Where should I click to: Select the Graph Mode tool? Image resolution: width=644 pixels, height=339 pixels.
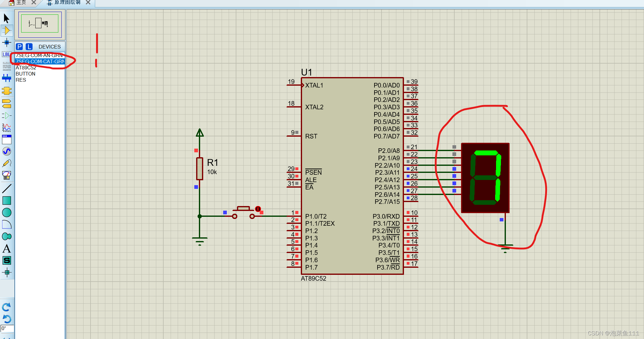point(6,127)
